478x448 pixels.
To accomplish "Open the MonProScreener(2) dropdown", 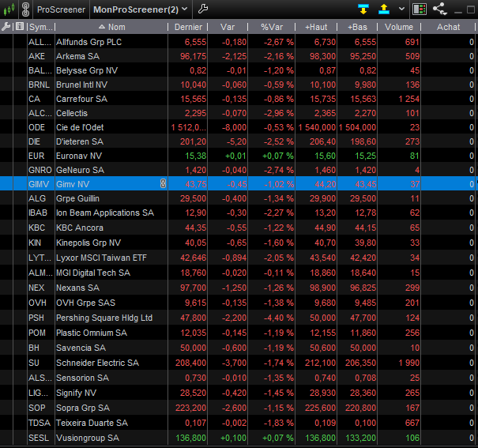I will point(140,9).
